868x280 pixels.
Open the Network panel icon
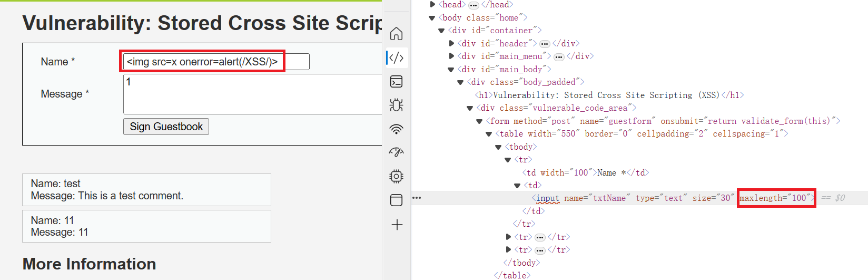coord(396,129)
